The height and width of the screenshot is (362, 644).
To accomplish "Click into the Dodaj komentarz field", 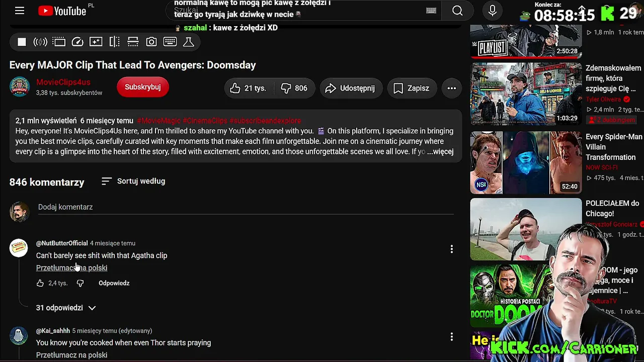I will click(x=246, y=207).
